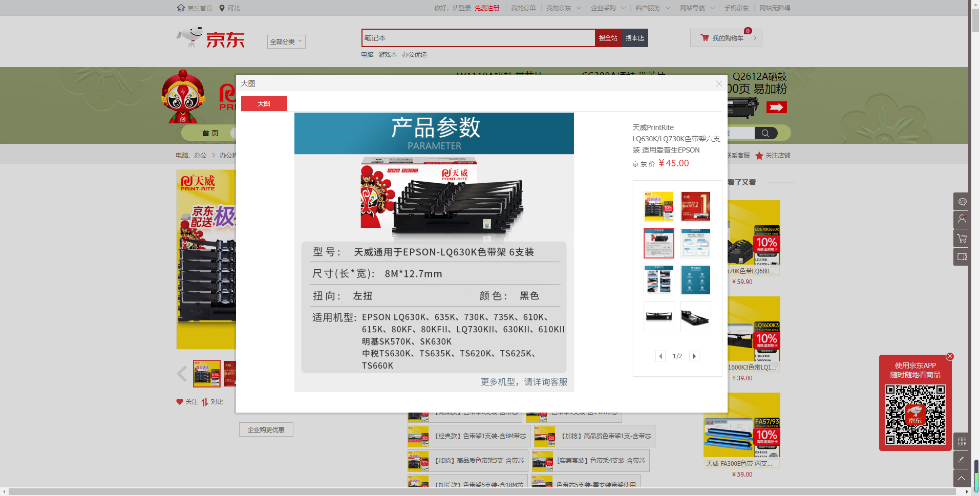Close the JD APP QR promo
Screen dimensions: 980x496
pos(950,356)
